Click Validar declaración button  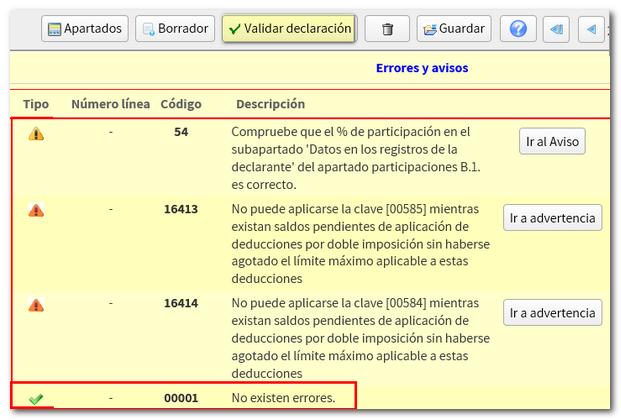(x=289, y=29)
